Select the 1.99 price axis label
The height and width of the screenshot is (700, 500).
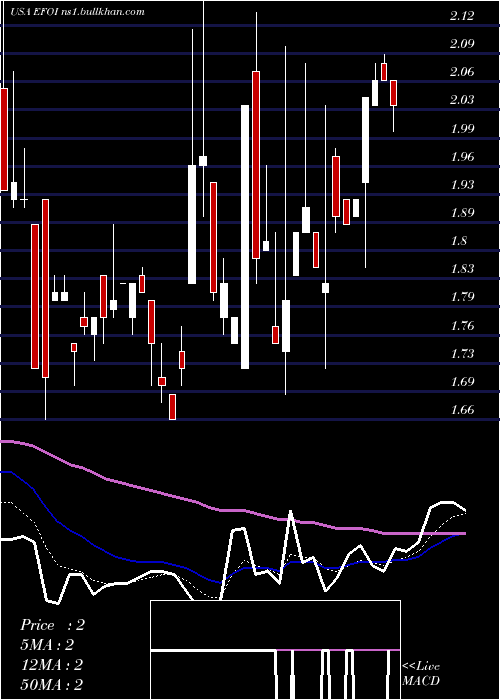tap(462, 129)
